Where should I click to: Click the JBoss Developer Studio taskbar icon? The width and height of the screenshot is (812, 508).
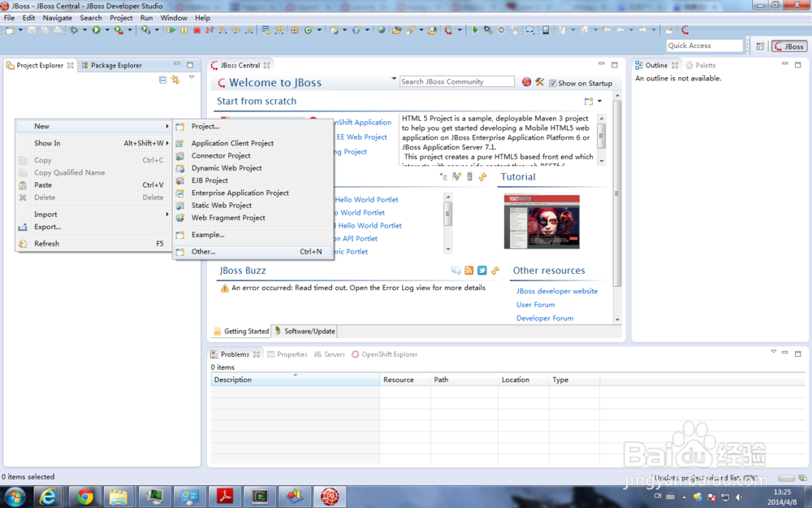[330, 497]
